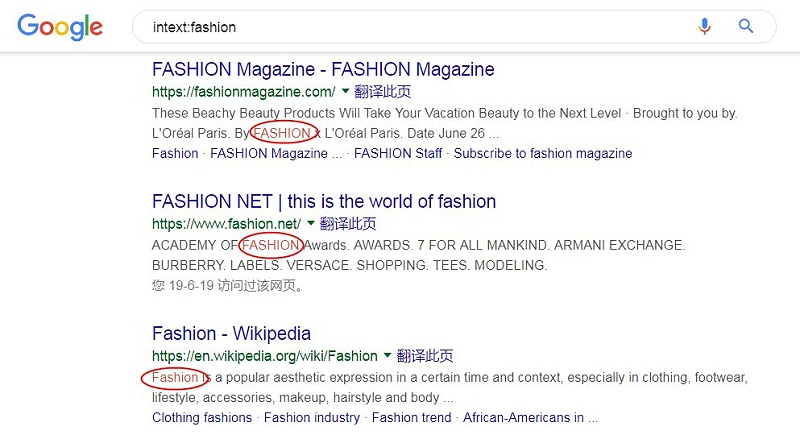Expand dropdown arrow next to fashion.net URL
The width and height of the screenshot is (800, 439).
311,224
